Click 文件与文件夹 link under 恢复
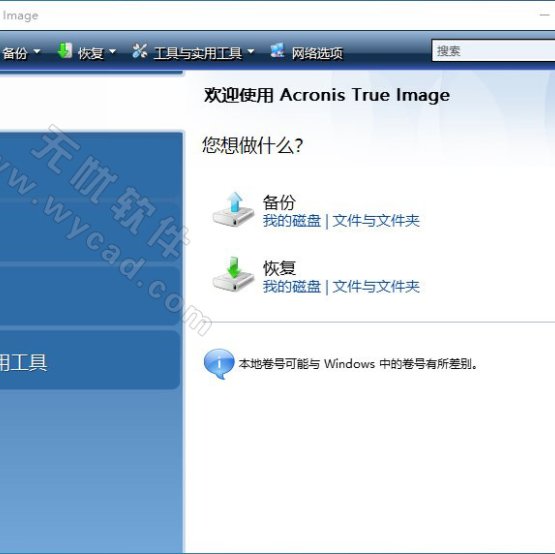Screen dimensions: 555x554 376,286
